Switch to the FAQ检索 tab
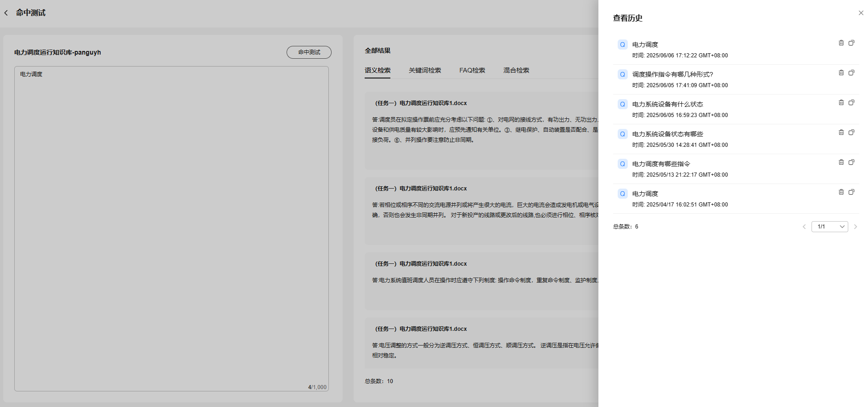The image size is (868, 407). [x=472, y=70]
